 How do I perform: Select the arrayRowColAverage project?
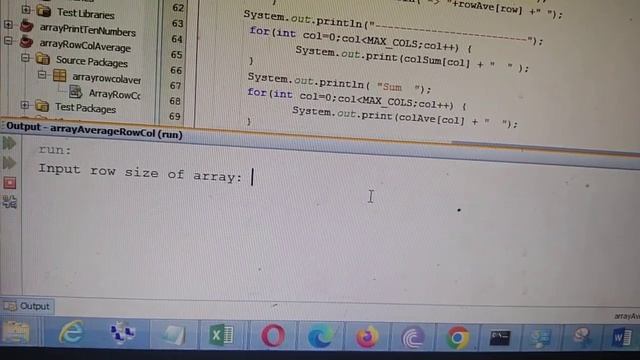pos(85,45)
